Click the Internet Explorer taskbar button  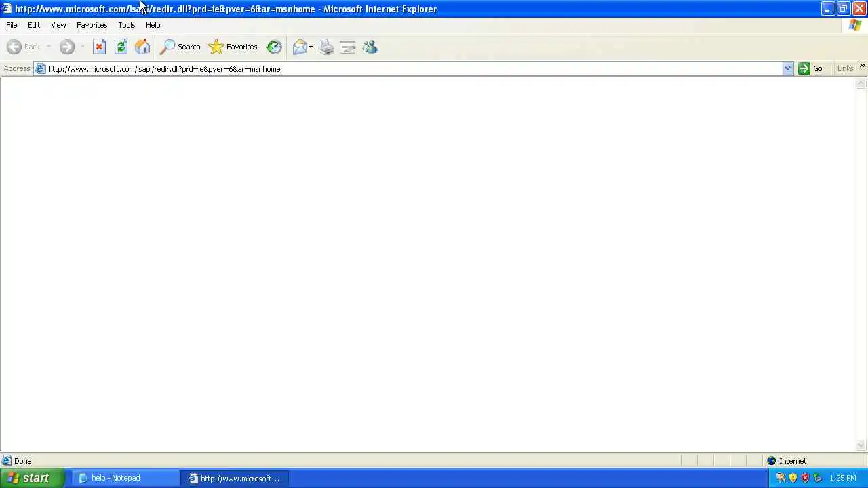pos(235,478)
